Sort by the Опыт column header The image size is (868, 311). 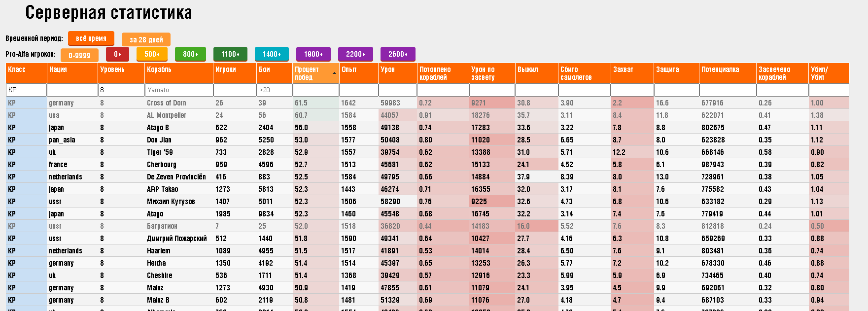tap(359, 73)
